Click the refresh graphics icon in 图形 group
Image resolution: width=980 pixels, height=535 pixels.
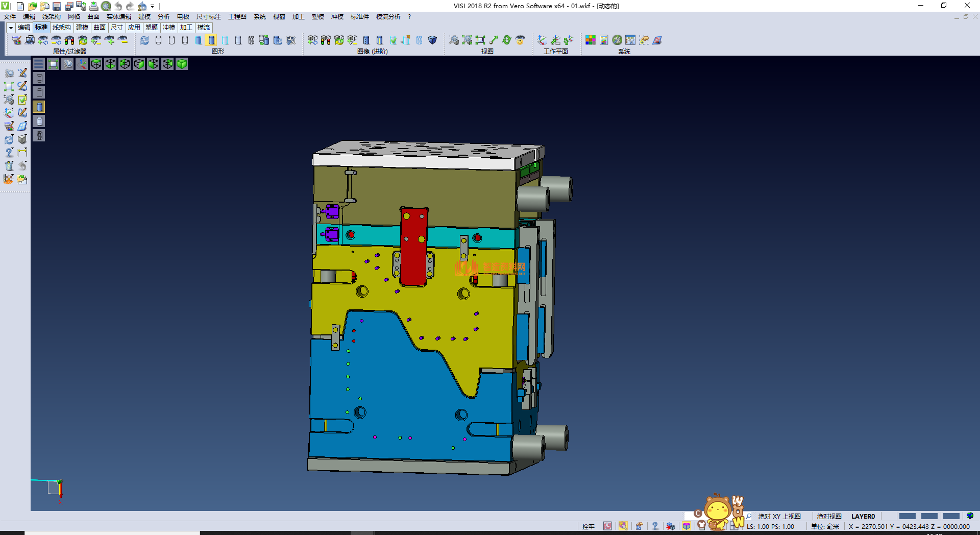click(144, 40)
